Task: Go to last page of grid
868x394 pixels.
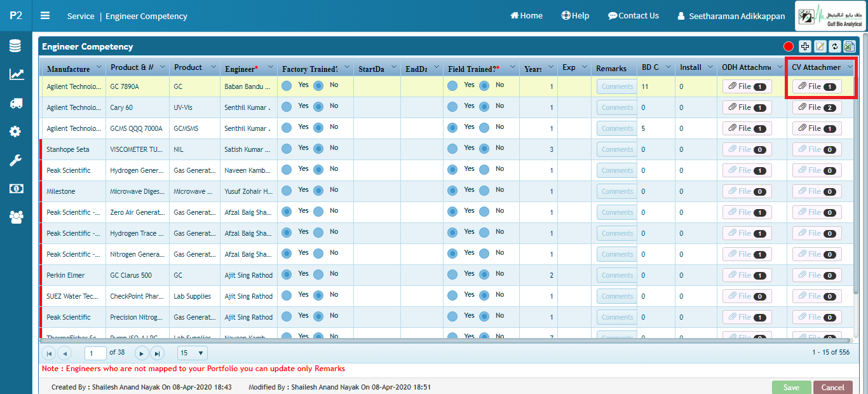Action: pos(157,353)
